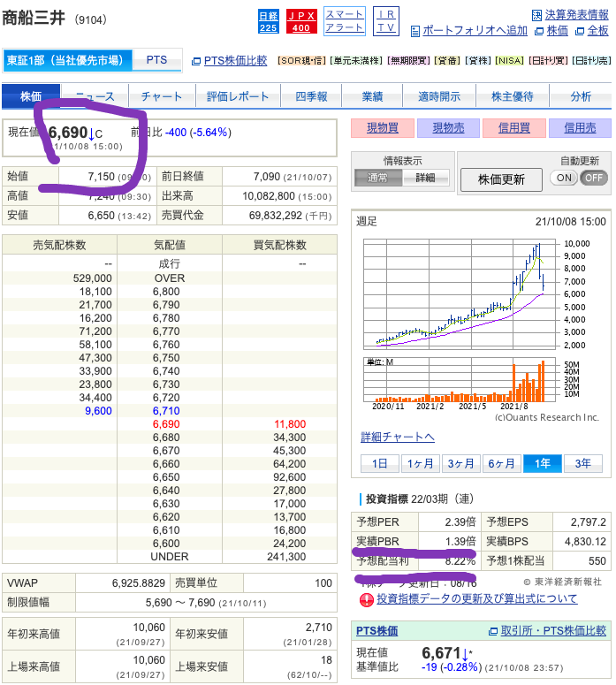Click the 6,690 bid price in order book
Image resolution: width=616 pixels, height=685 pixels.
[166, 423]
